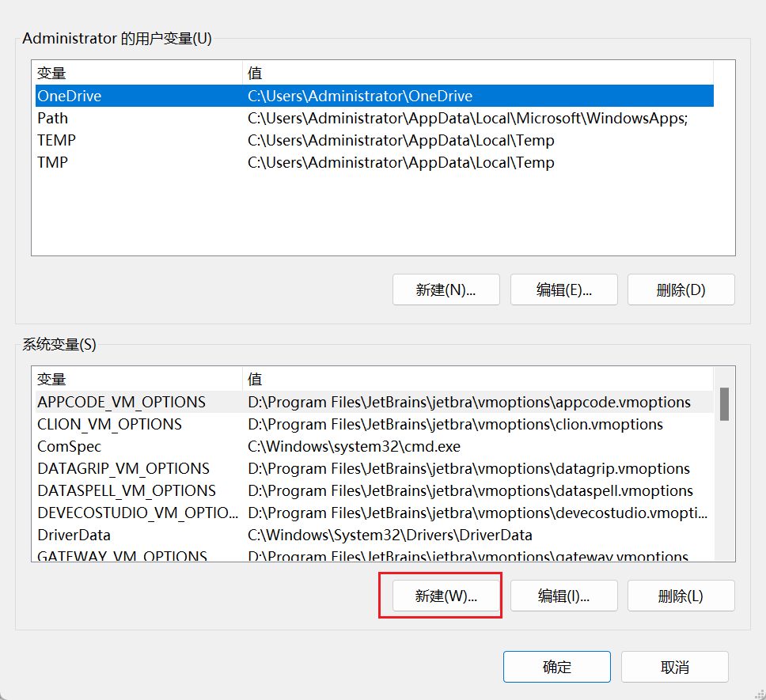
Task: Open 编辑(I)... for system variables
Action: tap(563, 596)
